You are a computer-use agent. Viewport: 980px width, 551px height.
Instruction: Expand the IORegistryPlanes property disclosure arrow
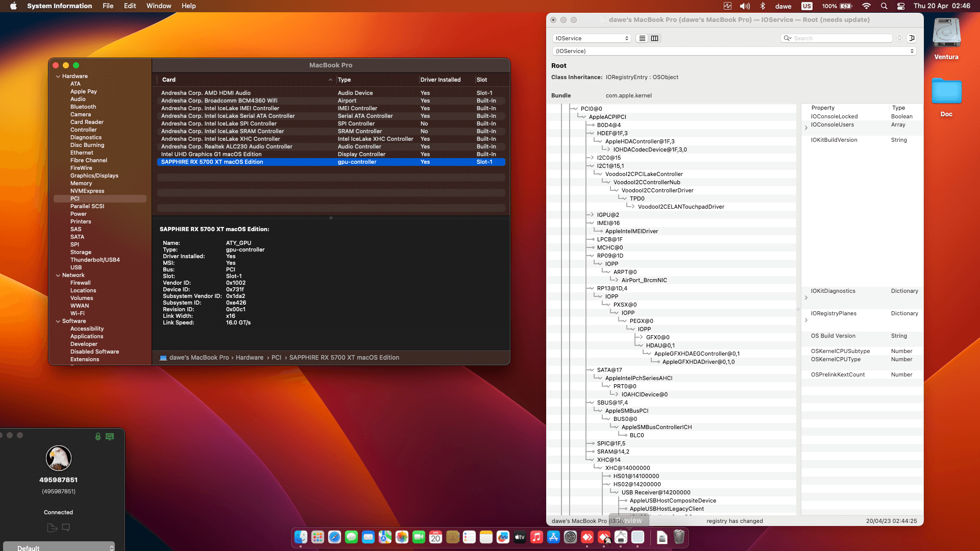[x=806, y=320]
